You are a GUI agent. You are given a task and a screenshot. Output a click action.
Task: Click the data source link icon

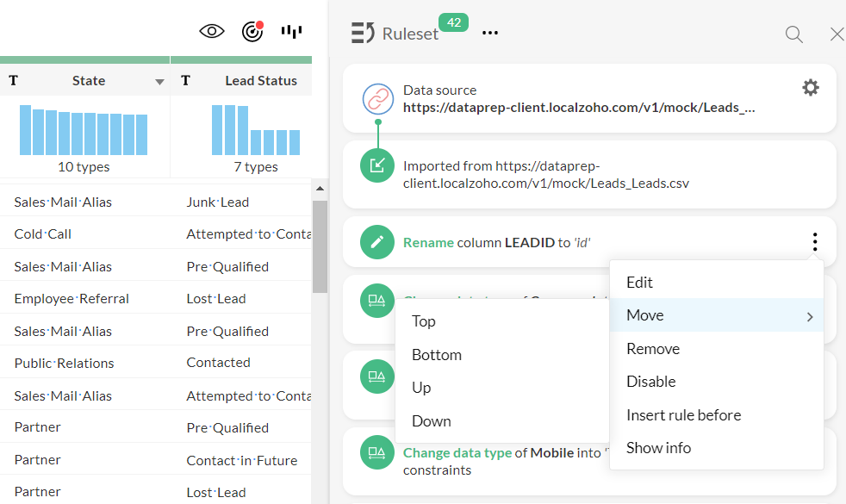[x=376, y=99]
